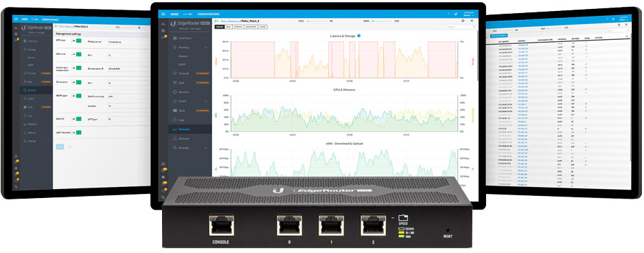
Task: Toggle system log remote server switch
Action: pyautogui.click(x=76, y=68)
